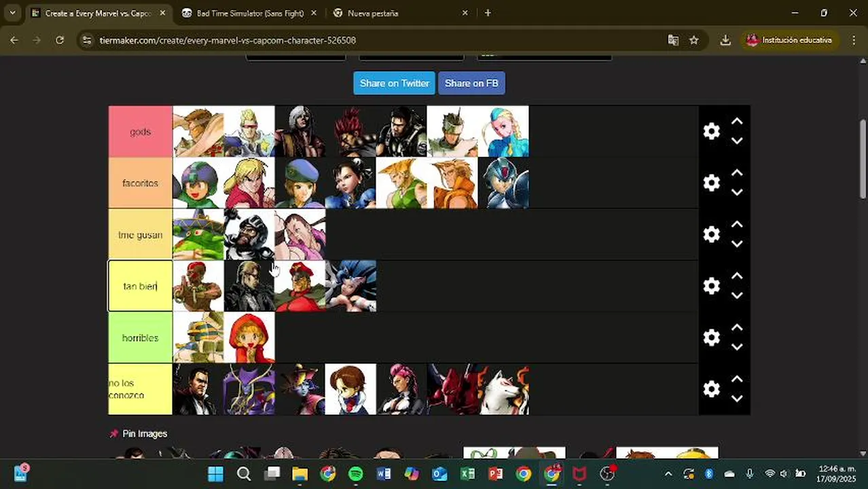This screenshot has height=489, width=868.
Task: Move the gods tier up
Action: (x=737, y=122)
